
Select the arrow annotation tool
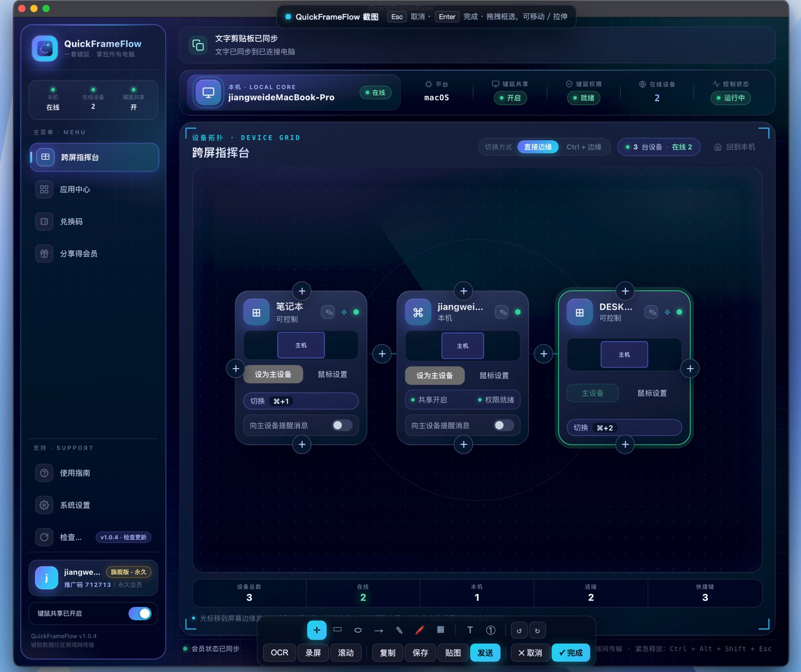378,630
